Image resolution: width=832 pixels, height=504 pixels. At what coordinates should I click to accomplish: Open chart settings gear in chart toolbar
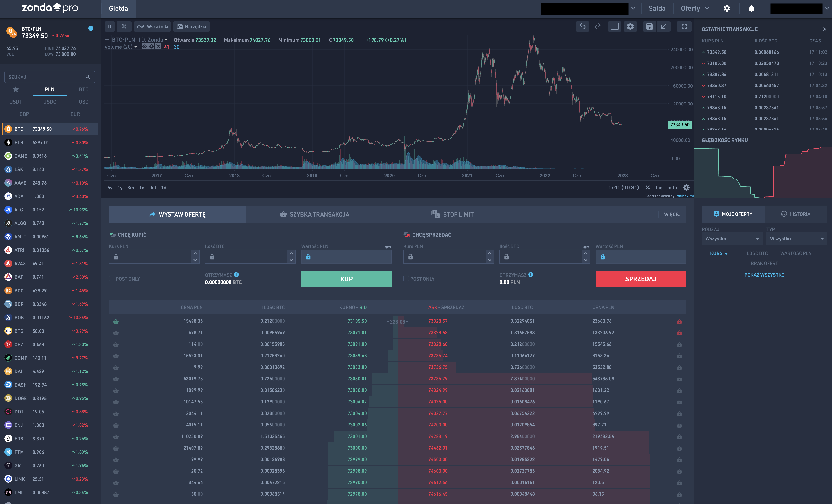pos(630,27)
